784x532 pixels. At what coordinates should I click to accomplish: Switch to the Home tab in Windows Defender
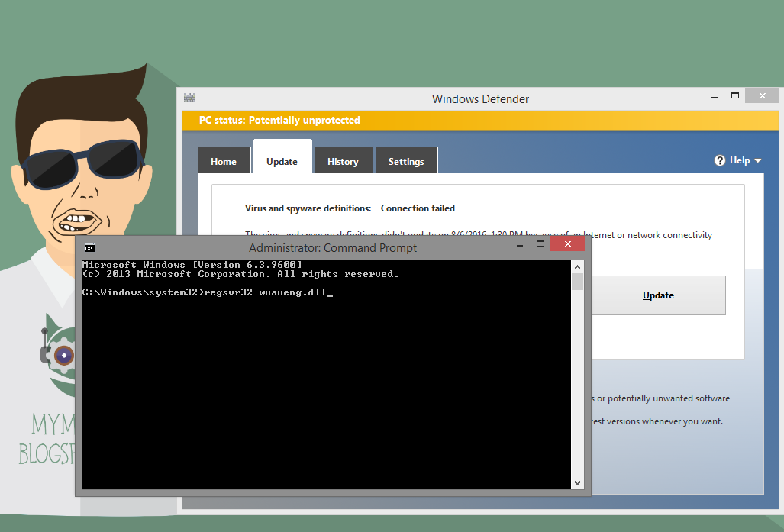[x=224, y=160]
